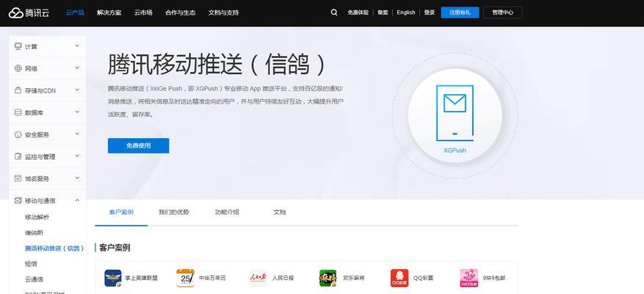Click the 备案 link
Viewport: 644px width, 294px height.
(383, 12)
